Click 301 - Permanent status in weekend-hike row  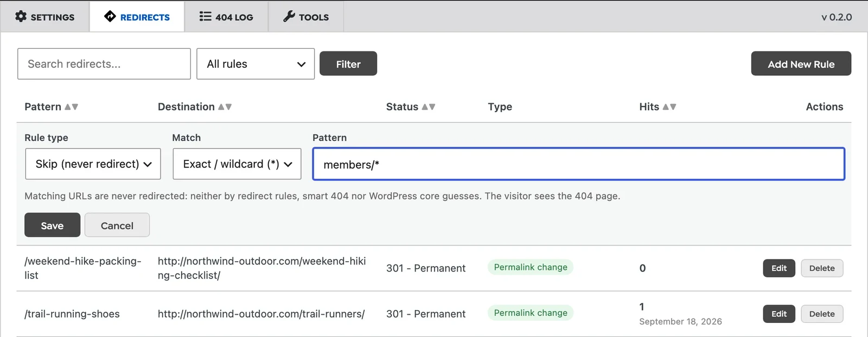(426, 268)
